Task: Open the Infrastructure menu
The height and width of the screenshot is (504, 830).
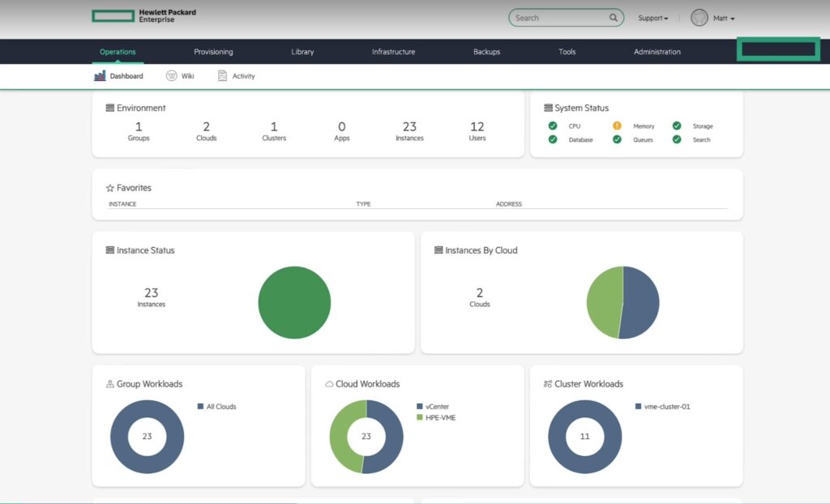Action: click(x=392, y=51)
